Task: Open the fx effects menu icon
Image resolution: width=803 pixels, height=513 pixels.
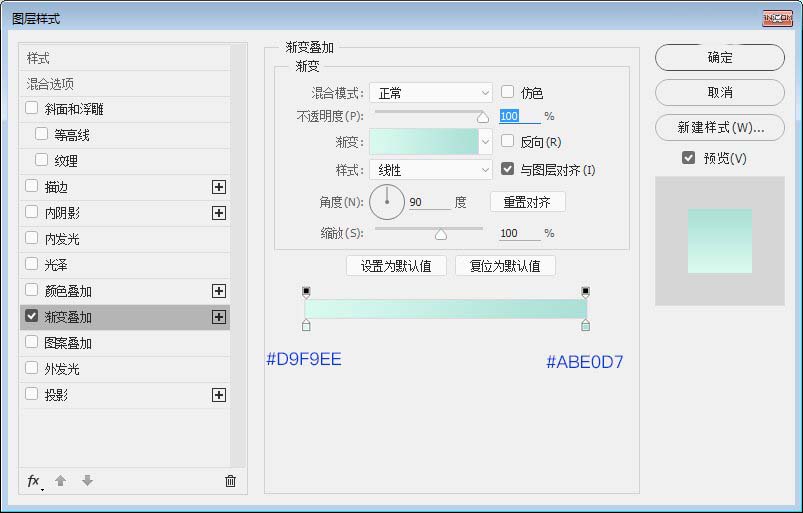Action: [x=34, y=481]
